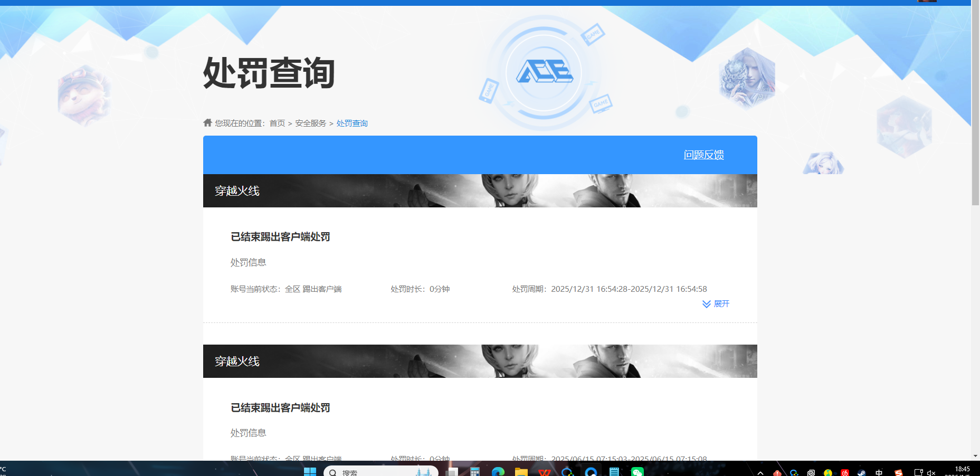
Task: Click the ACE logo emblem
Action: tap(544, 72)
